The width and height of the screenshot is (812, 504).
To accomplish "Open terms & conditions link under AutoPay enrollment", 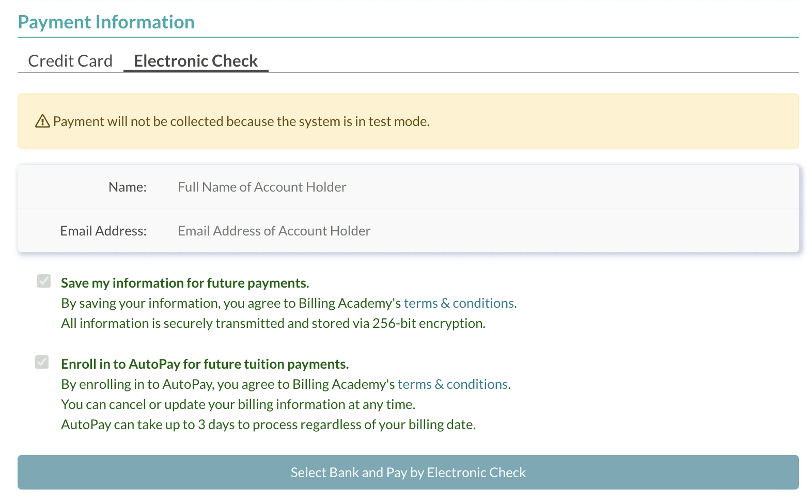I will [453, 384].
